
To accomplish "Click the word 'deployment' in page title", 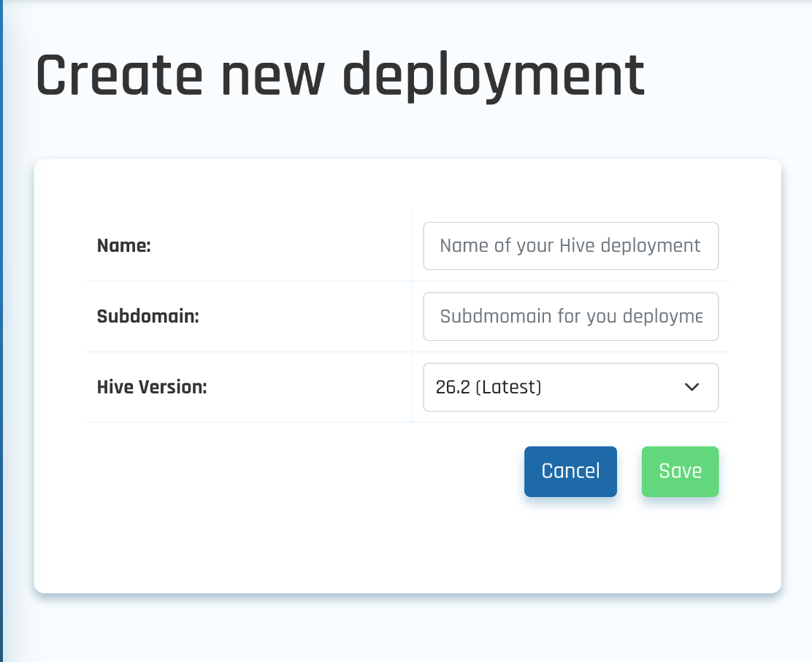I will tap(494, 76).
